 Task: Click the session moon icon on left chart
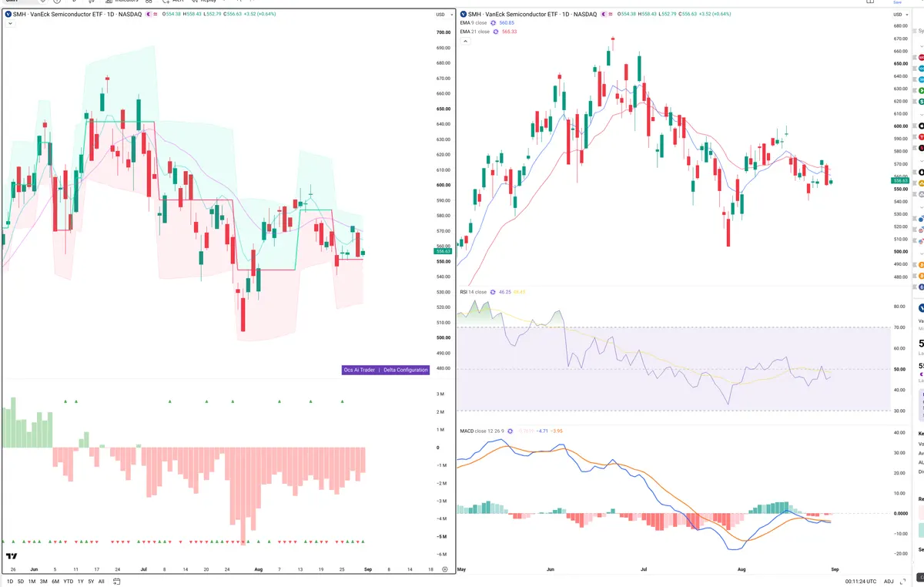pyautogui.click(x=149, y=15)
